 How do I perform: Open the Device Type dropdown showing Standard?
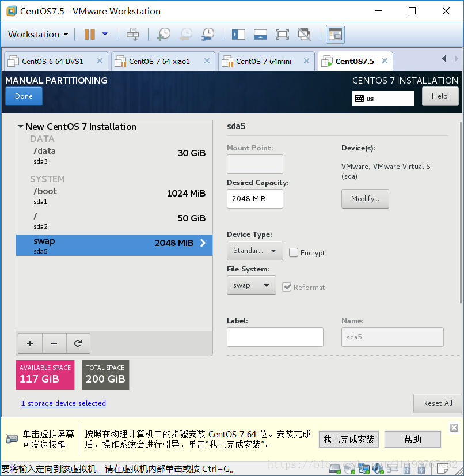click(x=255, y=251)
